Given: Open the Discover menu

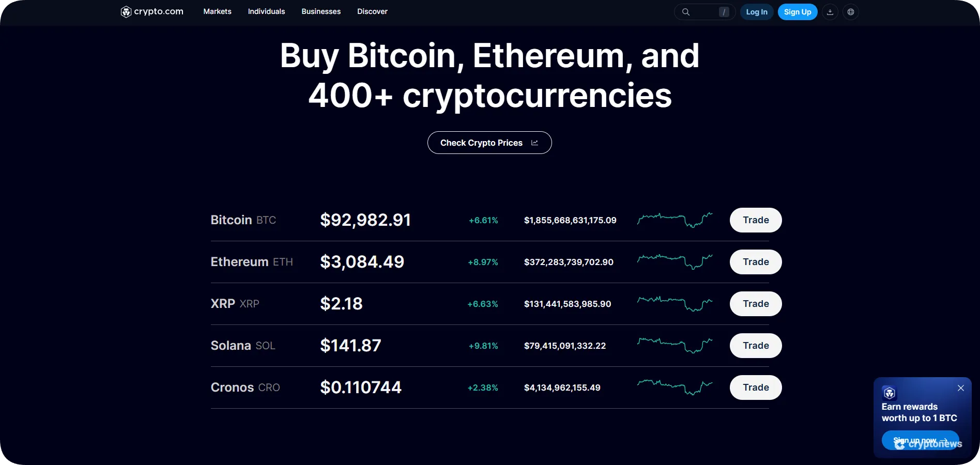Looking at the screenshot, I should pos(372,11).
